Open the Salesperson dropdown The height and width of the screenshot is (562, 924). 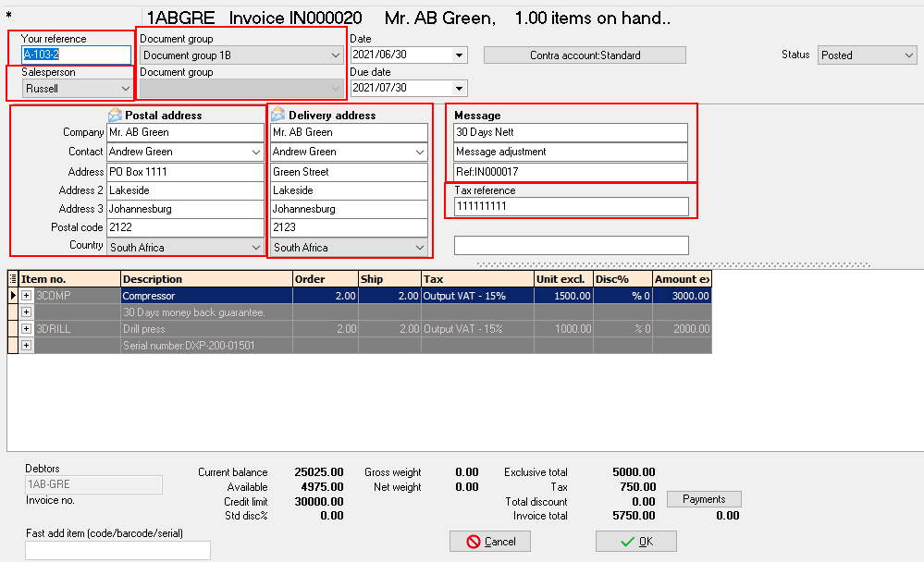click(x=126, y=89)
